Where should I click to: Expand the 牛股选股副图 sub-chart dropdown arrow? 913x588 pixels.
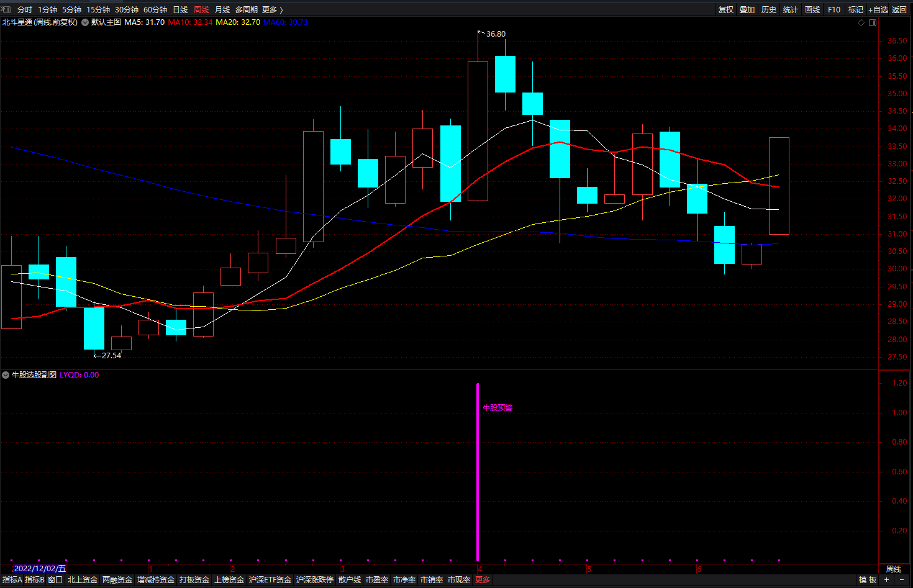point(6,375)
